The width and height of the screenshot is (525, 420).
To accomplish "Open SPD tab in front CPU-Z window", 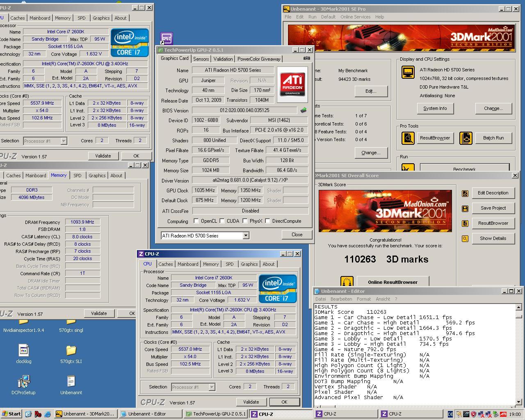I will pyautogui.click(x=230, y=264).
